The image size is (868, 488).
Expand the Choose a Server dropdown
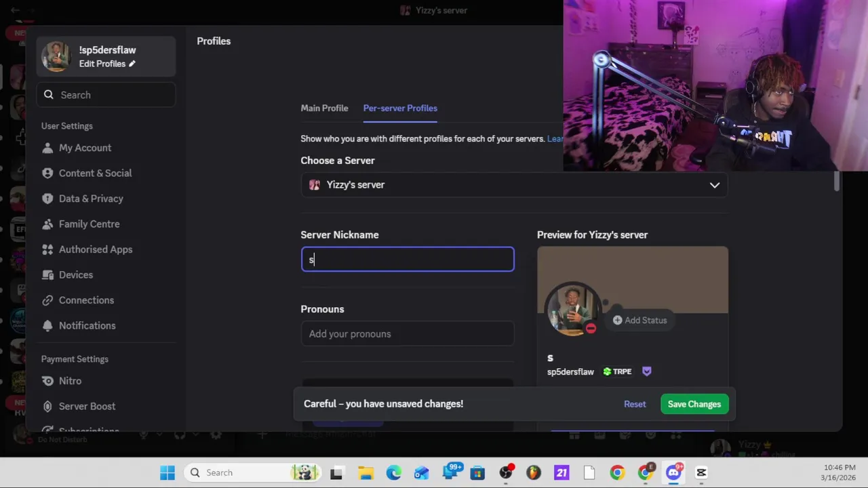pos(514,184)
